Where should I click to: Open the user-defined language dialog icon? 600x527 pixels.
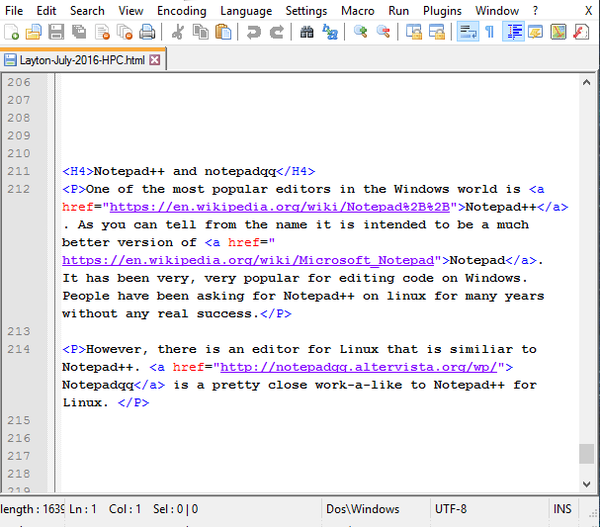pos(535,32)
